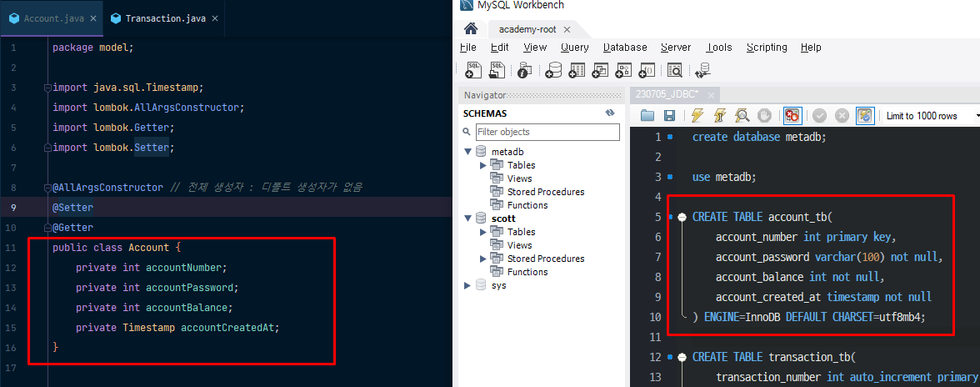This screenshot has width=980, height=387.
Task: Open the Query menu in Workbench
Action: tap(574, 48)
